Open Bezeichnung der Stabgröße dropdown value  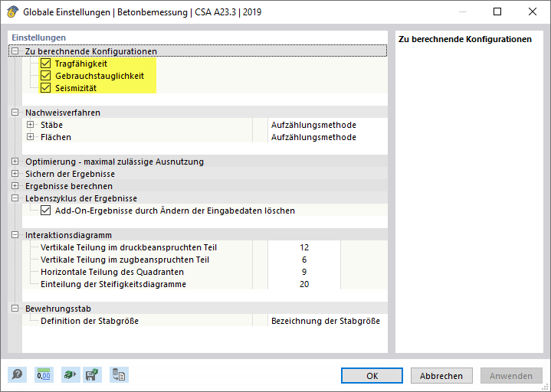pyautogui.click(x=327, y=321)
